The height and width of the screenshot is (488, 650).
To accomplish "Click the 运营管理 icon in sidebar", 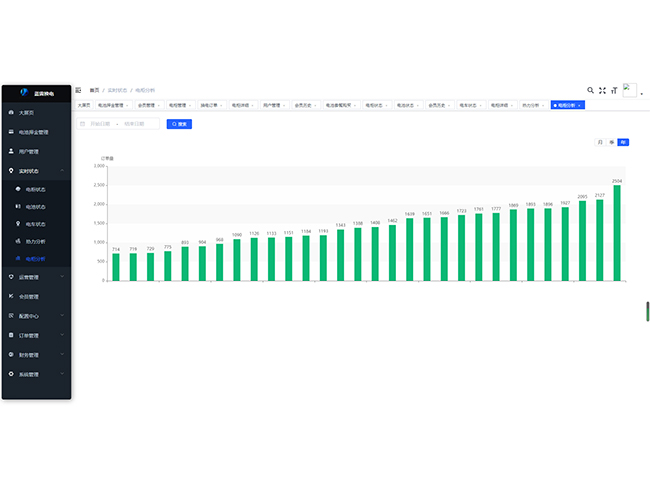I will (11, 277).
